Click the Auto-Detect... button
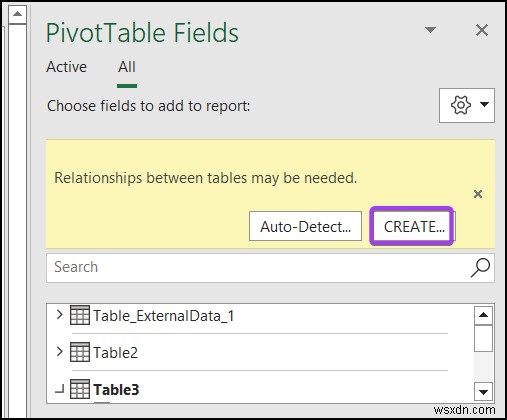Image resolution: width=507 pixels, height=420 pixels. click(x=305, y=226)
